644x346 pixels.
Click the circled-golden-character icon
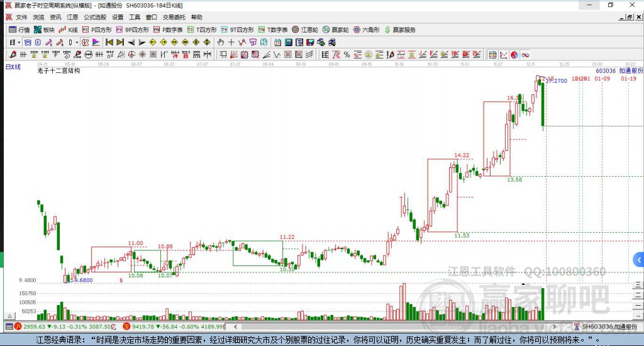(369, 55)
